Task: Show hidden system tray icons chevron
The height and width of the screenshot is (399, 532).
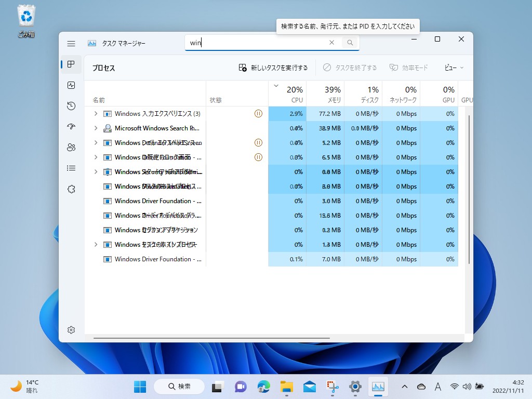Action: click(404, 387)
